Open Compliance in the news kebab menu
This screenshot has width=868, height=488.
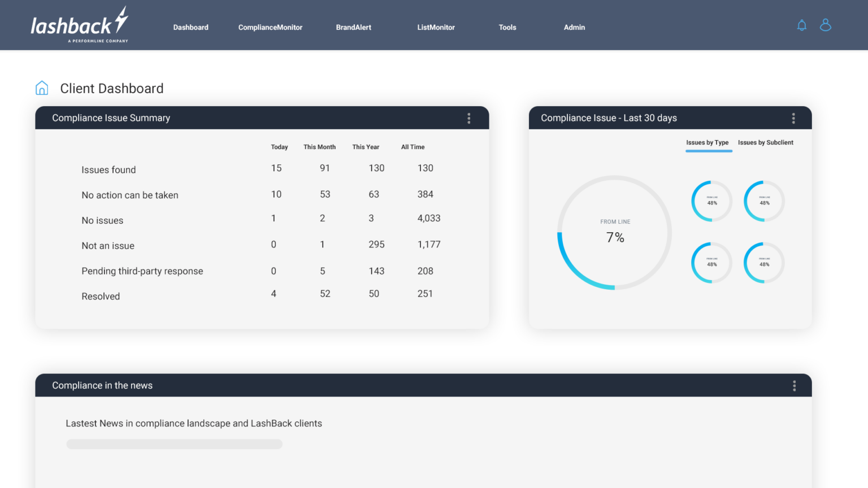pyautogui.click(x=794, y=385)
